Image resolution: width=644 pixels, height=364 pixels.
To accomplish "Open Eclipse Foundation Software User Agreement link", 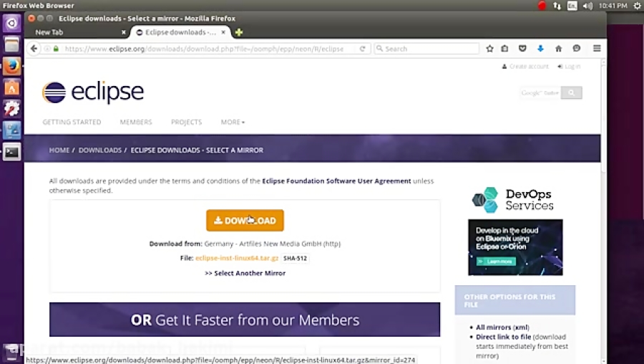I will (x=336, y=181).
